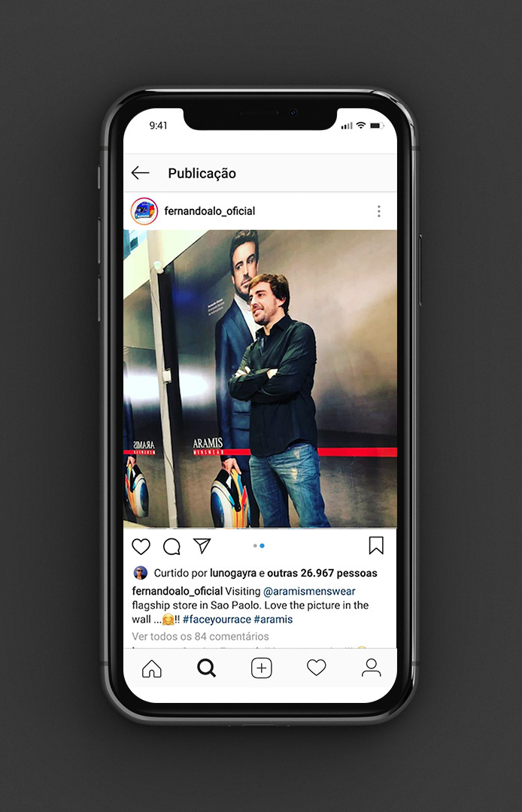Save post with bookmark icon
Screen dimensions: 522x812
pos(376,545)
